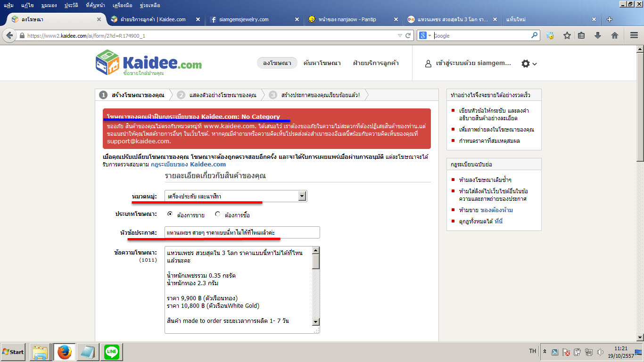Open Firefox from the taskbar
Viewport: 644px width, 362px height.
tap(64, 352)
